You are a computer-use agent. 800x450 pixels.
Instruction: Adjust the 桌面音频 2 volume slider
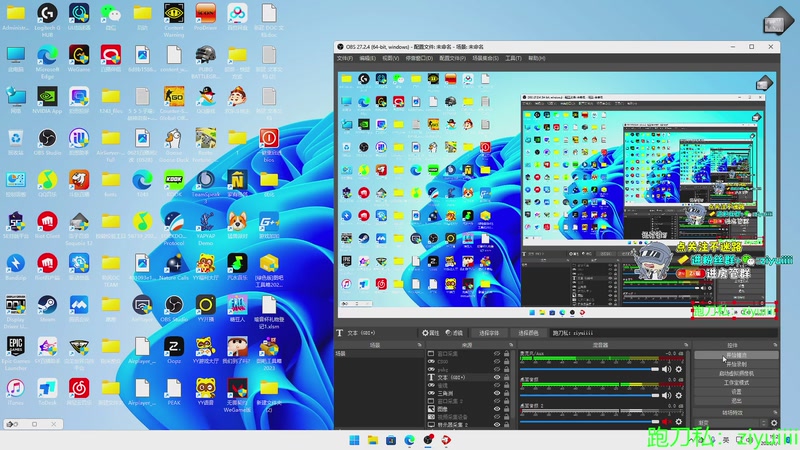[589, 421]
